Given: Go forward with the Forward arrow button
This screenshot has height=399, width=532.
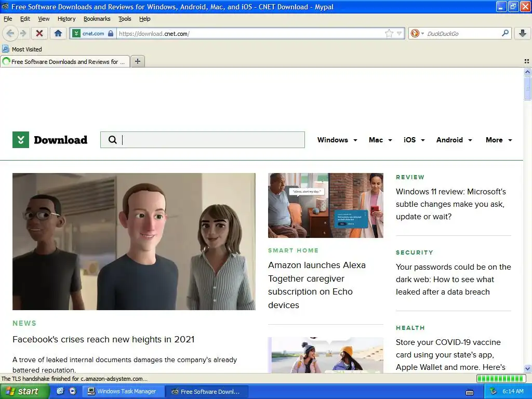Looking at the screenshot, I should point(23,33).
